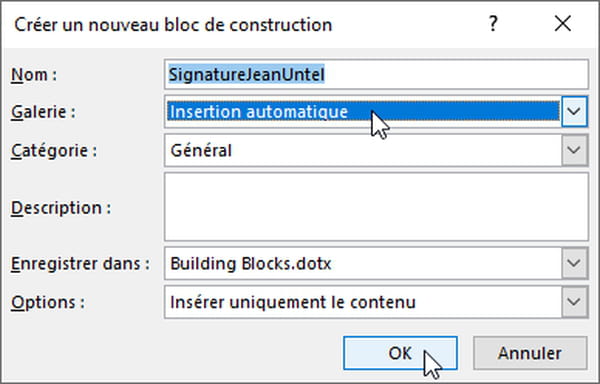Click the Nom label
The height and width of the screenshot is (384, 600).
[34, 75]
